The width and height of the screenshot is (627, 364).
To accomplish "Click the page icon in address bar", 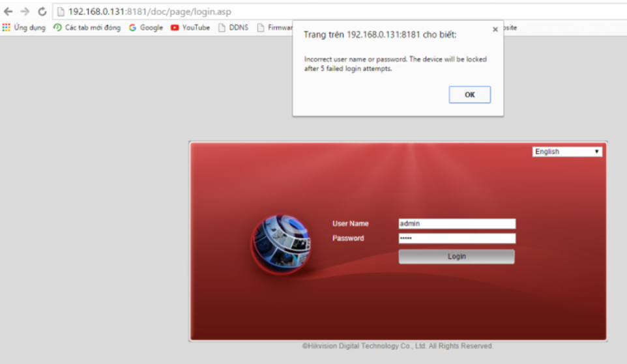I will tap(61, 12).
